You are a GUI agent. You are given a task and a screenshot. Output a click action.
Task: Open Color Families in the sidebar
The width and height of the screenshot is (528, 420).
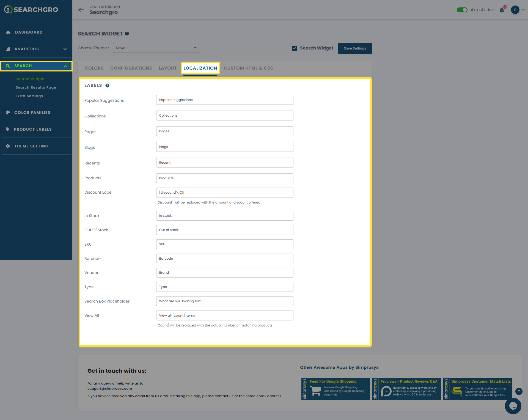32,113
